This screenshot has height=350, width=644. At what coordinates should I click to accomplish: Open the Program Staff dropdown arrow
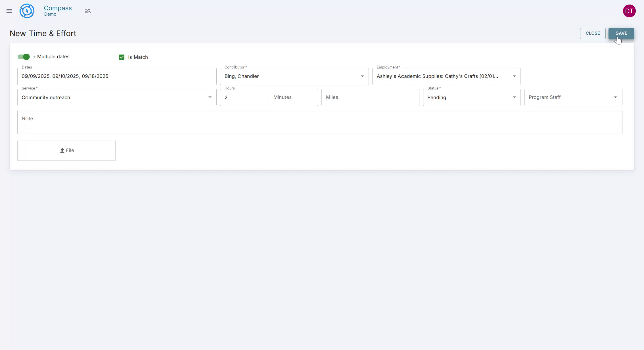pos(615,97)
